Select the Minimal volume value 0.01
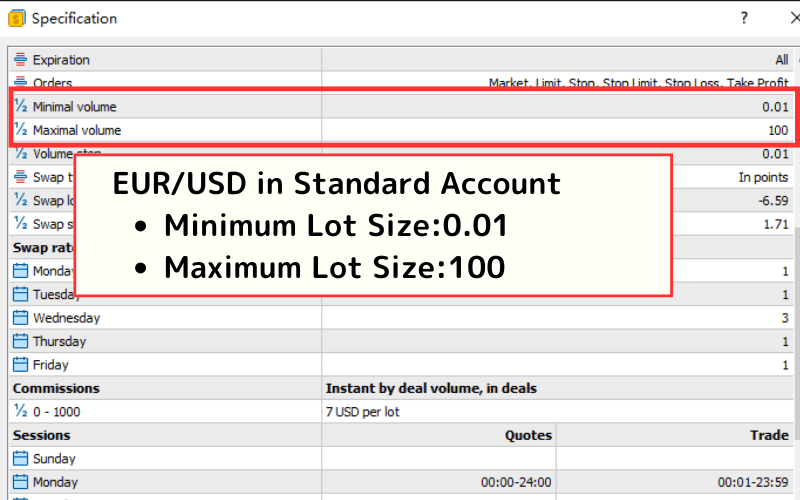The image size is (800, 500). [x=774, y=106]
